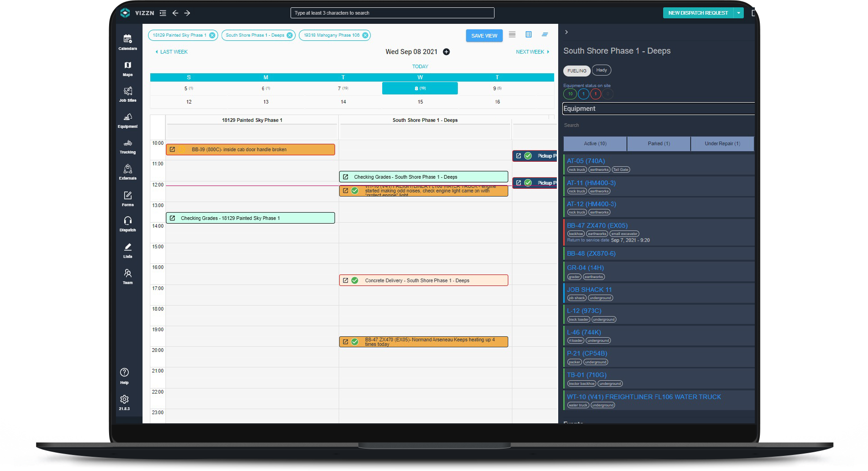Open the Dispatch headset icon
The height and width of the screenshot is (471, 868).
[127, 222]
